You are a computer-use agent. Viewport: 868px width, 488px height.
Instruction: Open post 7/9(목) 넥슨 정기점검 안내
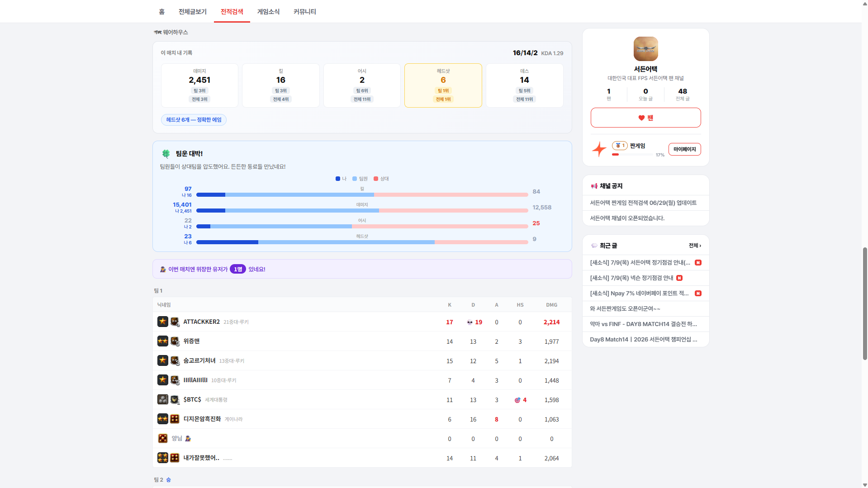point(645,278)
